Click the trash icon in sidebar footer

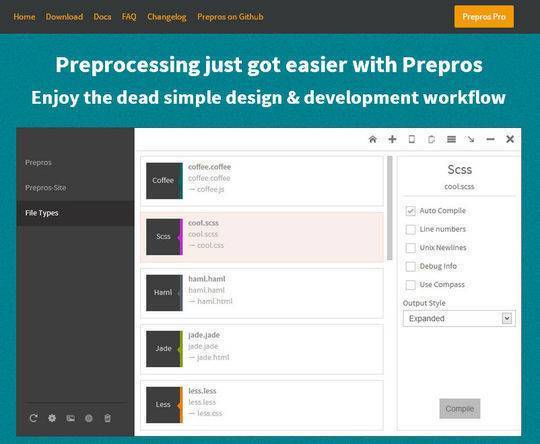tap(107, 418)
